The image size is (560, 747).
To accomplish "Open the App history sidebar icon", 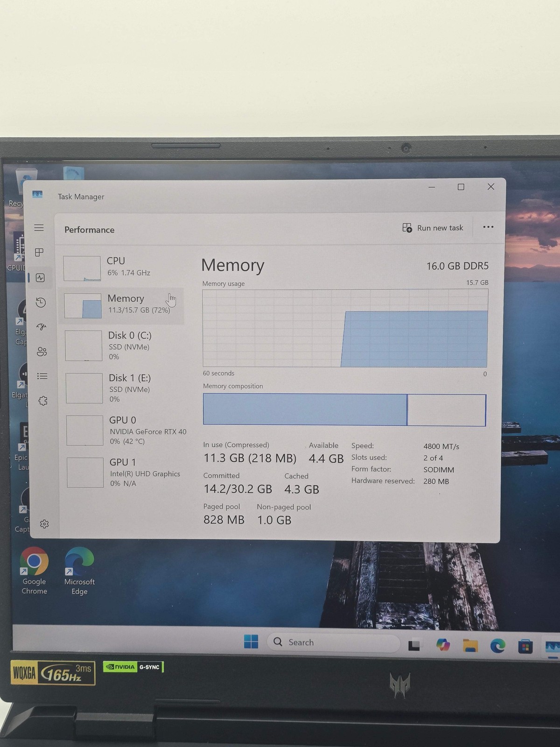I will coord(41,303).
